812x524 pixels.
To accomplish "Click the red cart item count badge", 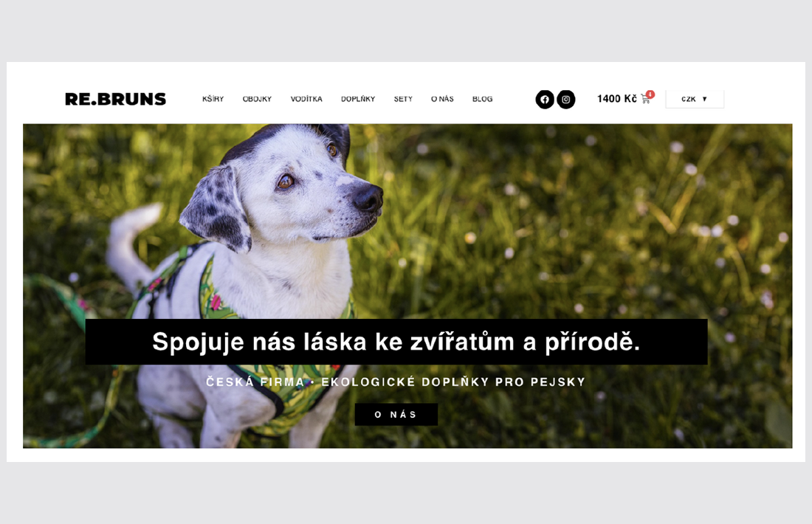I will pos(650,94).
